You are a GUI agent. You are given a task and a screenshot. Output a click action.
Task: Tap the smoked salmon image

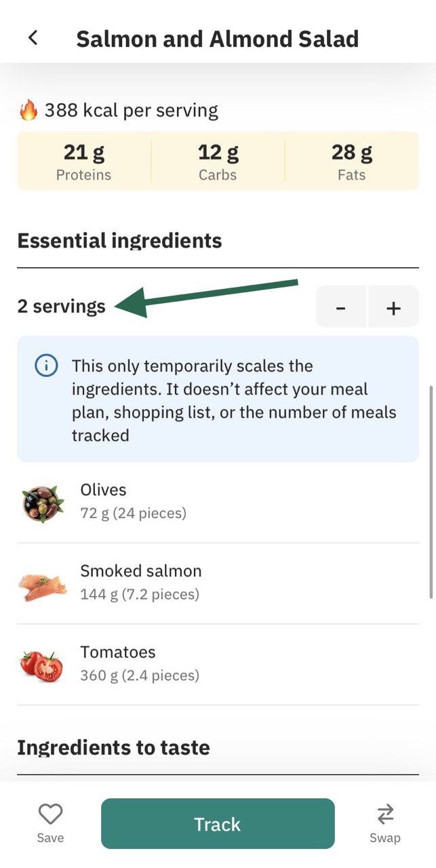[x=43, y=584]
